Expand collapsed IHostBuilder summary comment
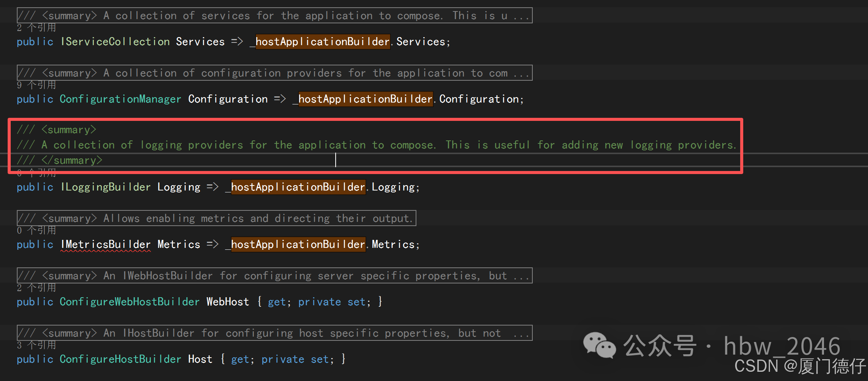Image resolution: width=868 pixels, height=381 pixels. tap(274, 333)
